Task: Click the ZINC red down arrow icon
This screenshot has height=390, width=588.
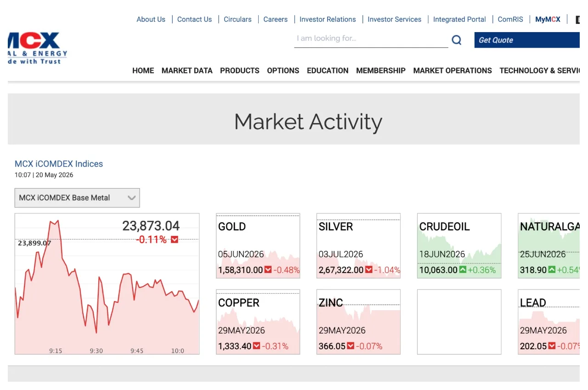Action: point(351,346)
